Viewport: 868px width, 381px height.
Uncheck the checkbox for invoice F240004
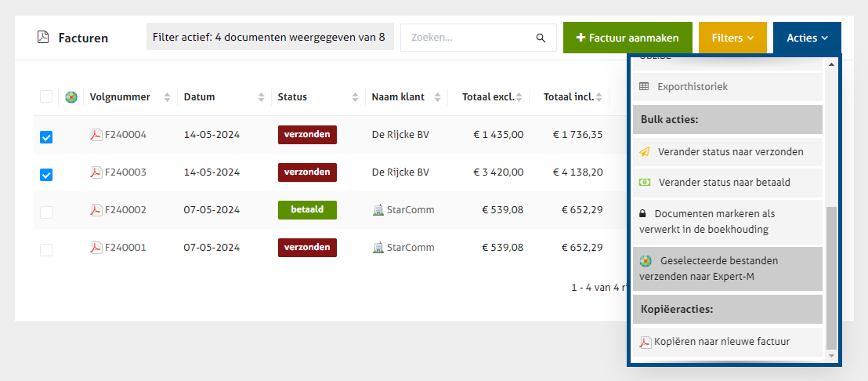[x=46, y=137]
